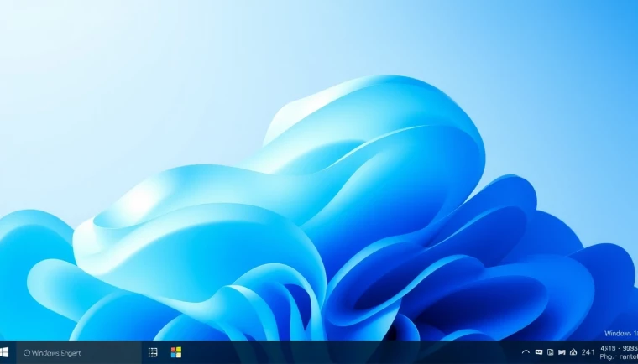
Task: Open the Windows Start menu
Action: (x=4, y=352)
